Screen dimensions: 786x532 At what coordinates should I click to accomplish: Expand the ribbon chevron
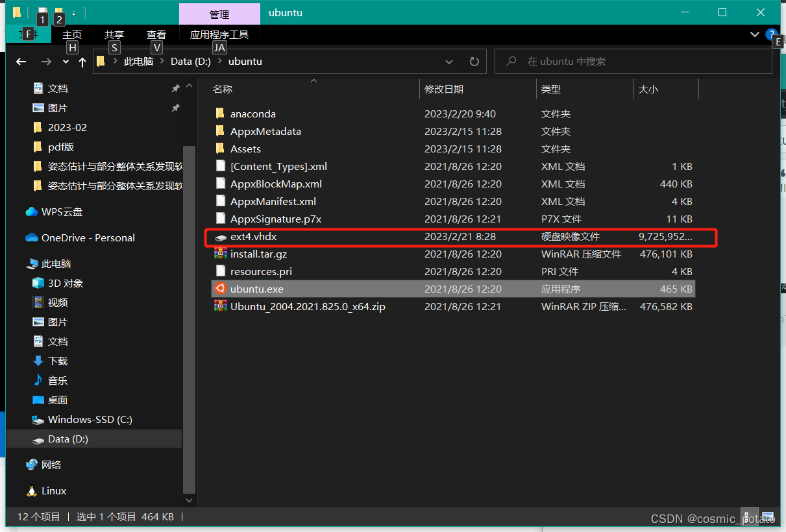point(754,34)
